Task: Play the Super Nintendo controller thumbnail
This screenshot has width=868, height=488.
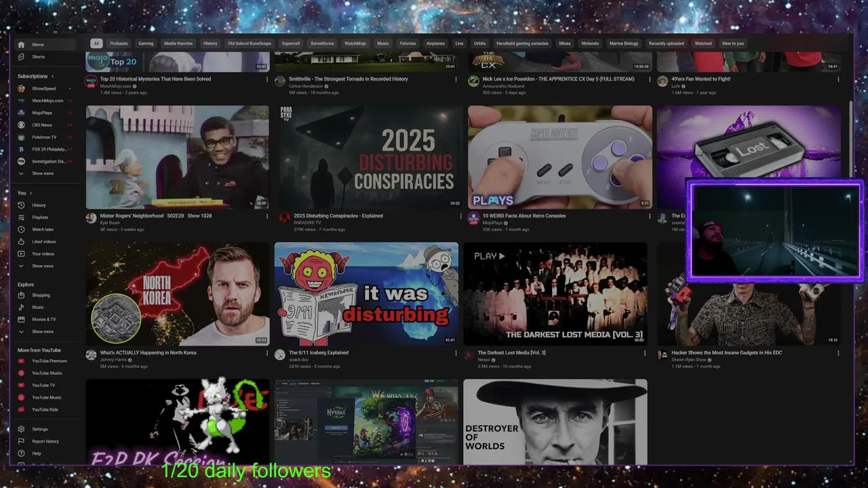Action: 560,157
